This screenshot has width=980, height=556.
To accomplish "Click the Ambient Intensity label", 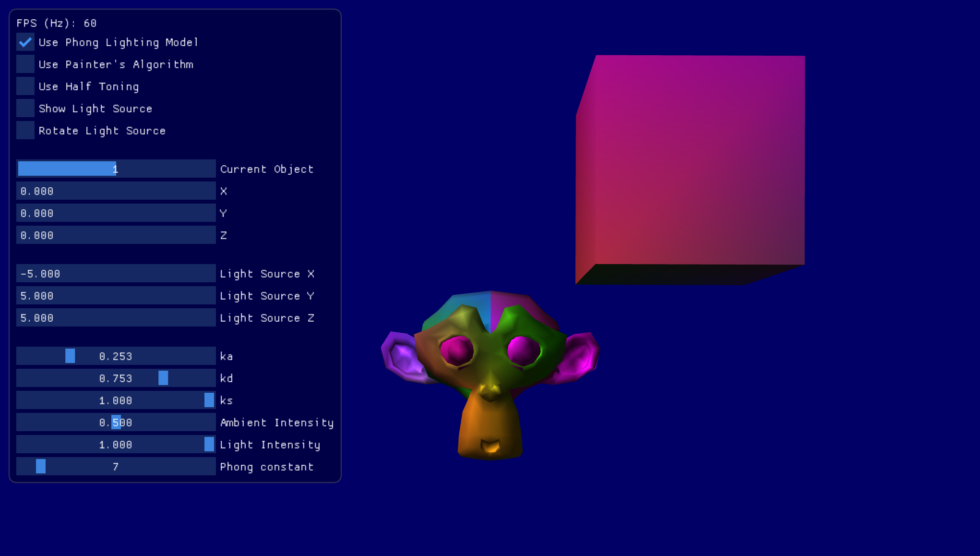I will tap(277, 423).
